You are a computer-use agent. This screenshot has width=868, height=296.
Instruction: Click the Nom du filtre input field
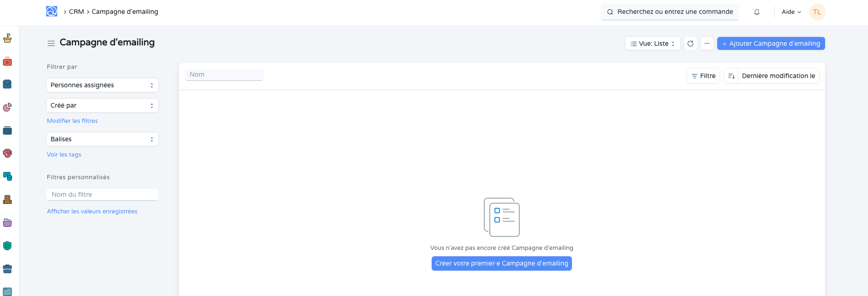coord(102,195)
